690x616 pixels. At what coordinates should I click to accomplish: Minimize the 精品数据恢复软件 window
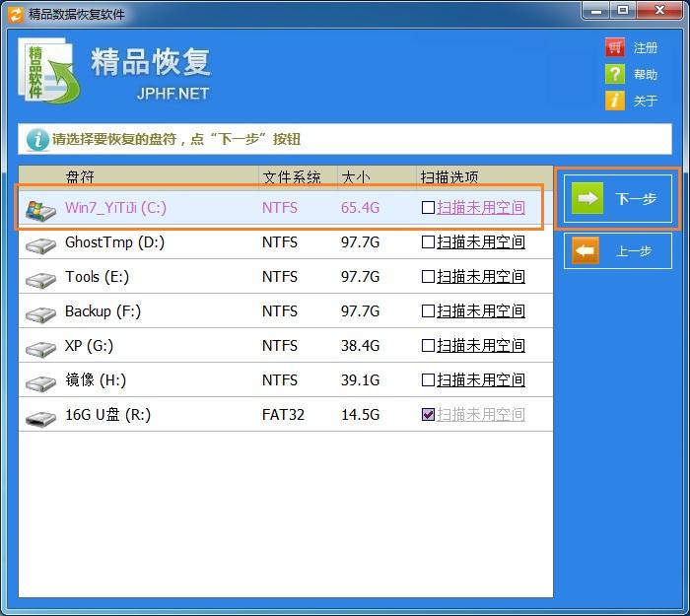596,10
